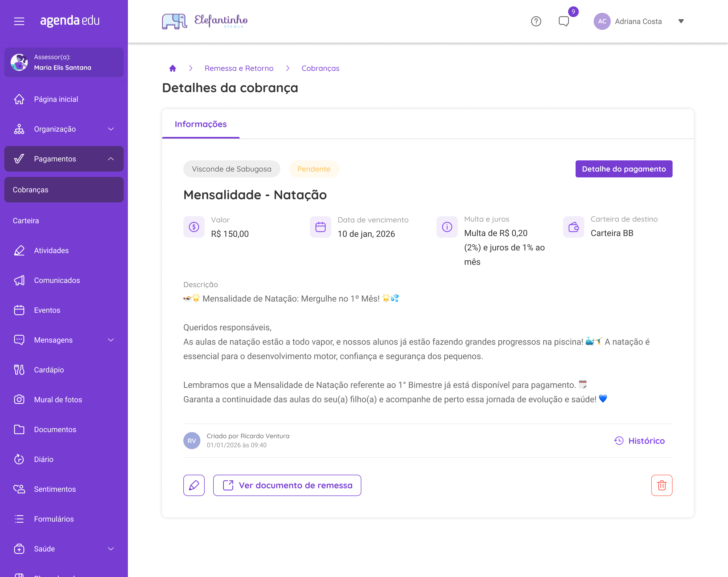The image size is (728, 577).
Task: Click the Diário icon
Action: pyautogui.click(x=19, y=459)
